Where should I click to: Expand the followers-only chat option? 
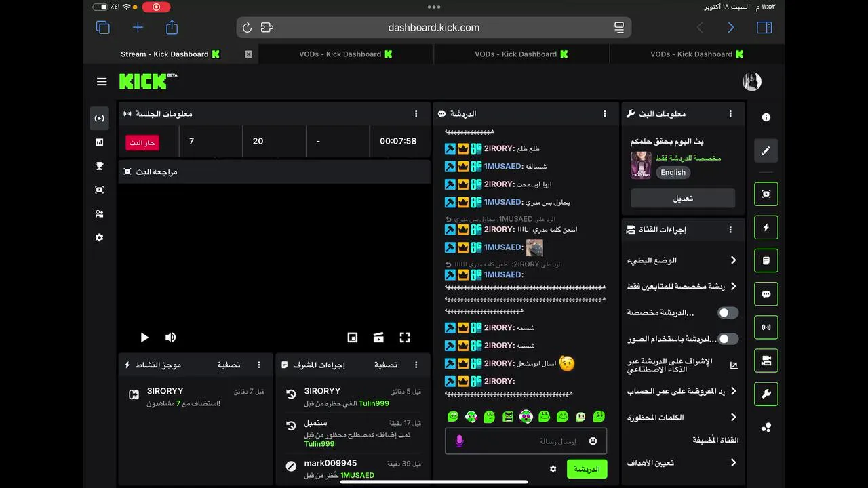click(683, 287)
